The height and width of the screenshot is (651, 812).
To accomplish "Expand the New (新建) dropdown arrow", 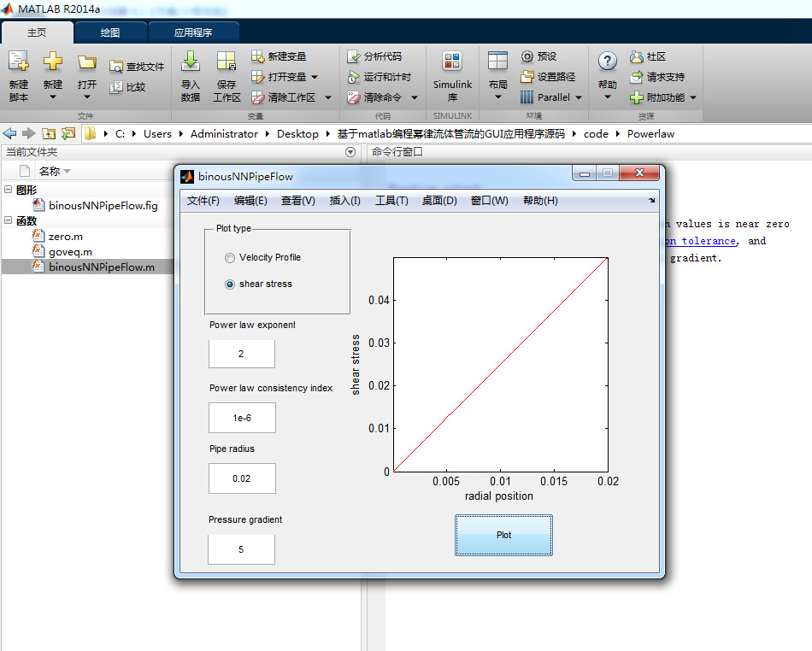I will [52, 97].
